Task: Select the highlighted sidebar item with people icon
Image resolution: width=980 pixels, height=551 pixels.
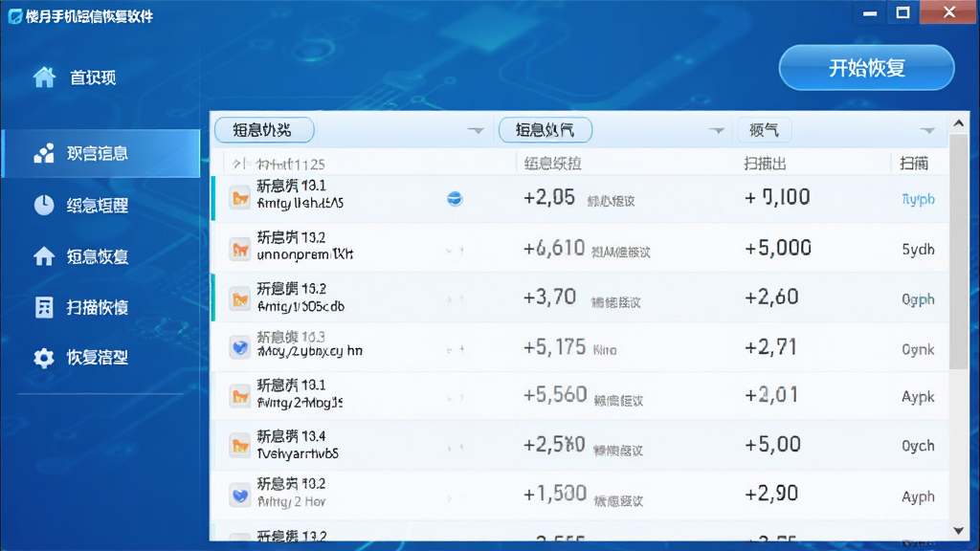Action: 101,154
